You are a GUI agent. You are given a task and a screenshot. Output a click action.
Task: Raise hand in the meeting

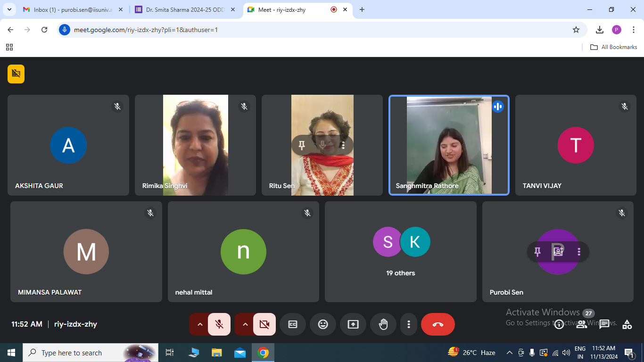383,324
